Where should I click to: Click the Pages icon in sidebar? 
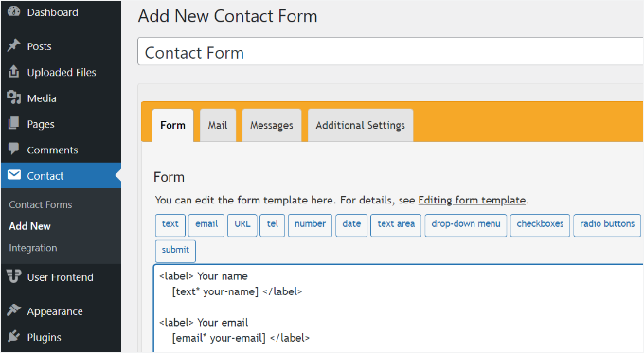pyautogui.click(x=13, y=123)
